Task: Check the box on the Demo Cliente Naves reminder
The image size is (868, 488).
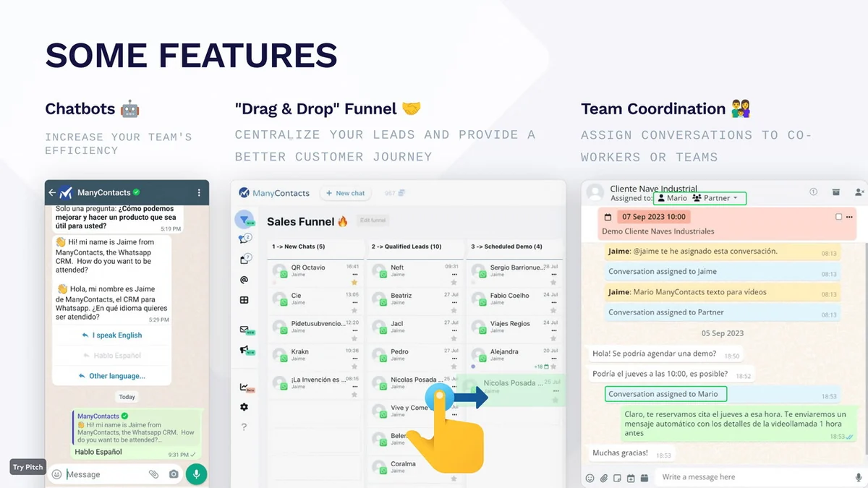Action: [x=838, y=217]
